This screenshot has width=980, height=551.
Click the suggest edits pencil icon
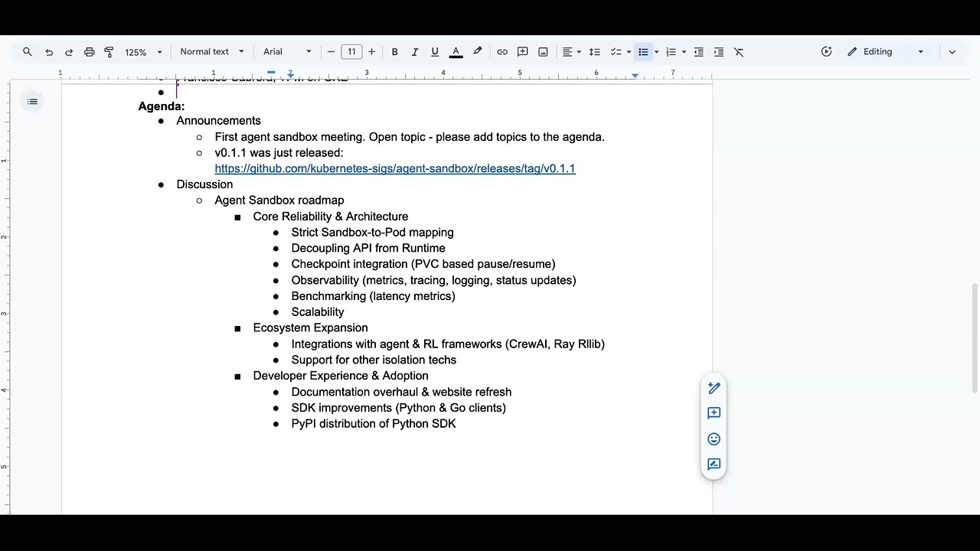click(714, 388)
